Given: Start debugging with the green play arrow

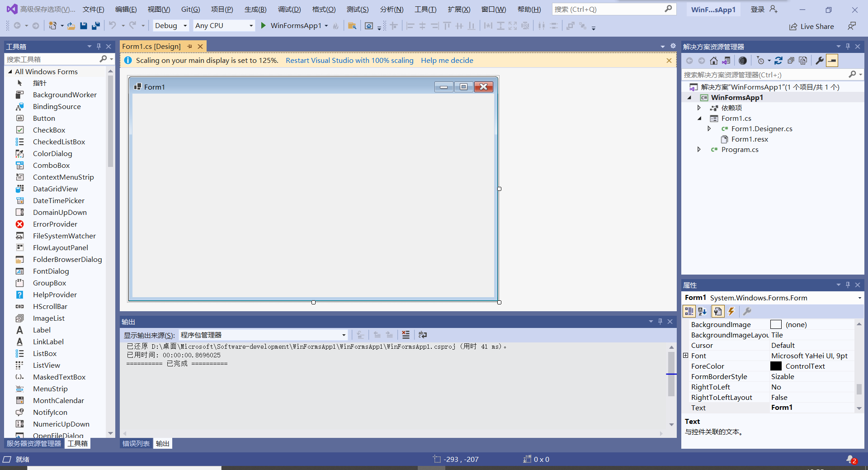Looking at the screenshot, I should pyautogui.click(x=263, y=26).
